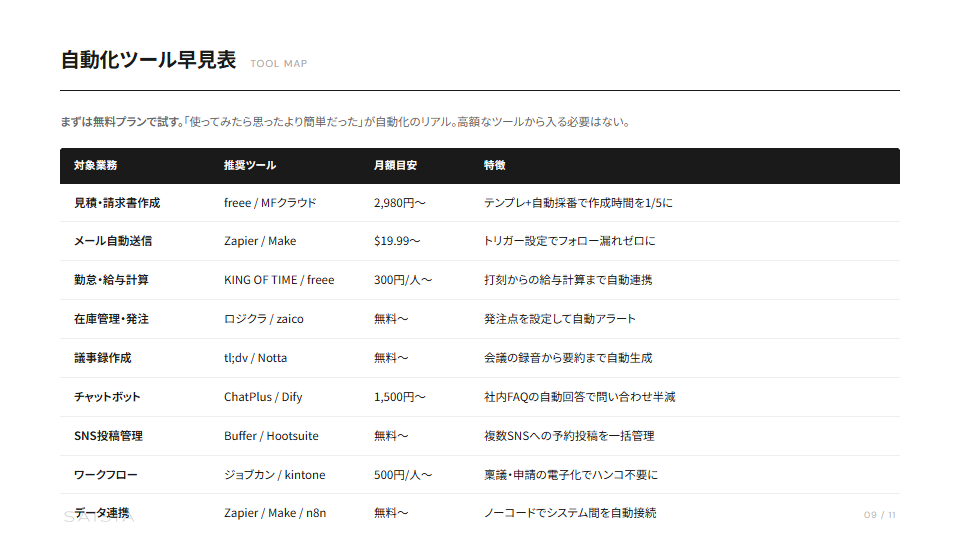Click the 1,500円〜 price cell
Screen dimensions: 960x540
[400, 397]
